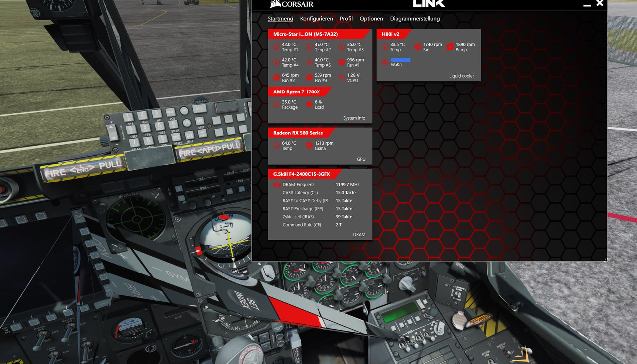Click the Ryzen Package temperature icon
637x364 pixels.
coord(277,104)
